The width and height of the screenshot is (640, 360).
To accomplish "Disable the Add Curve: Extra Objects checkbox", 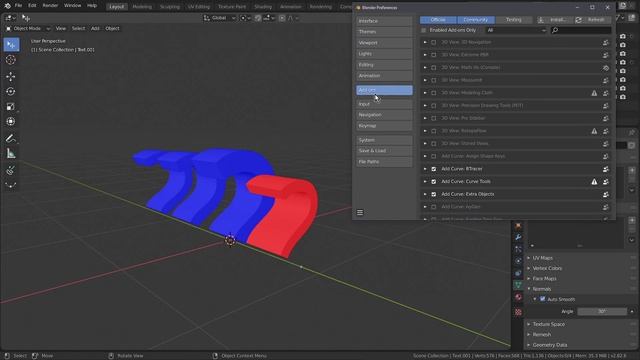I will point(433,194).
